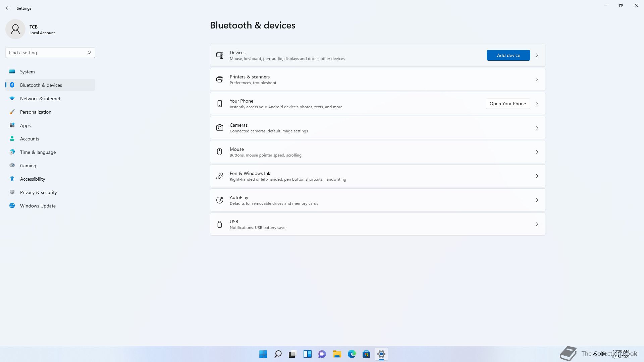Expand the USB row chevron

coord(537,224)
